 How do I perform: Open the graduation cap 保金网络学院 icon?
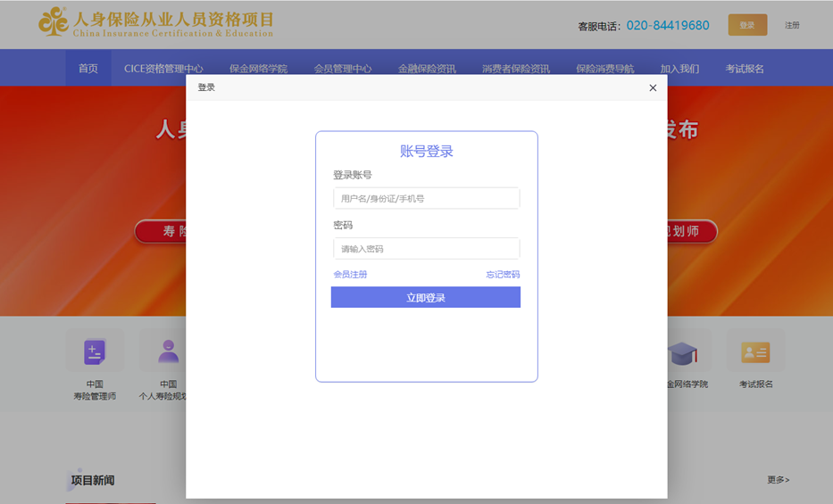point(683,353)
